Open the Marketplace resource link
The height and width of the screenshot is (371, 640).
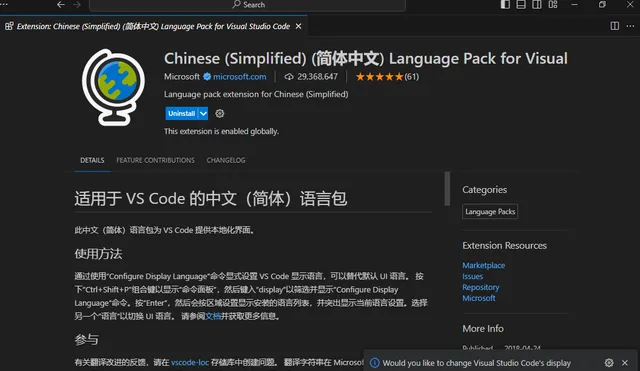click(484, 265)
